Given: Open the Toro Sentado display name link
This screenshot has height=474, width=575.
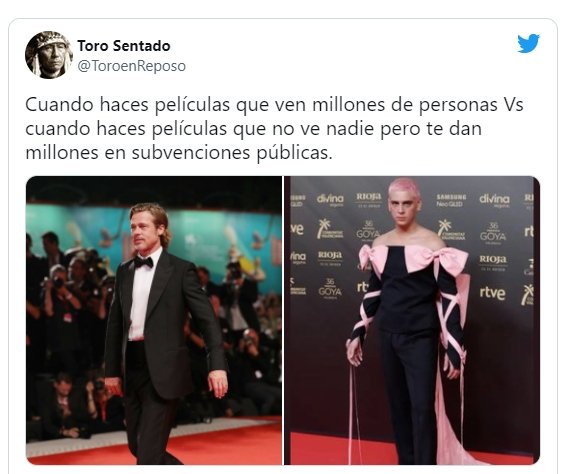Looking at the screenshot, I should point(124,46).
